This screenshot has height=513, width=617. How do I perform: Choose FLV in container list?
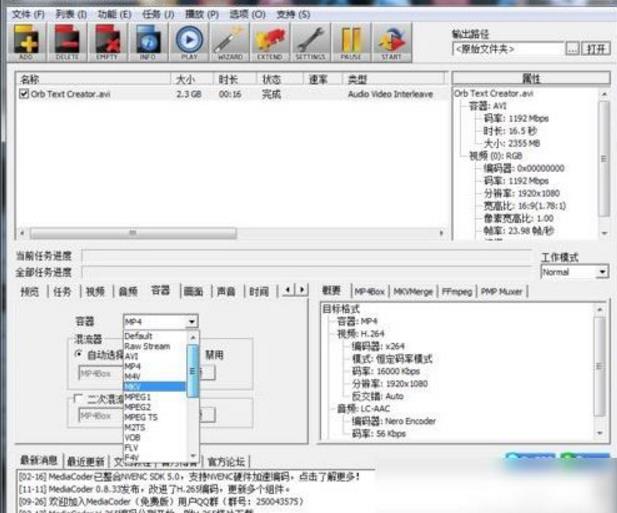(154, 448)
